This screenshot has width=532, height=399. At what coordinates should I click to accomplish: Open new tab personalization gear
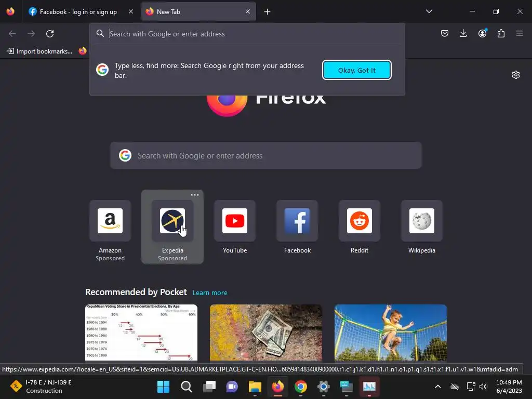(516, 75)
